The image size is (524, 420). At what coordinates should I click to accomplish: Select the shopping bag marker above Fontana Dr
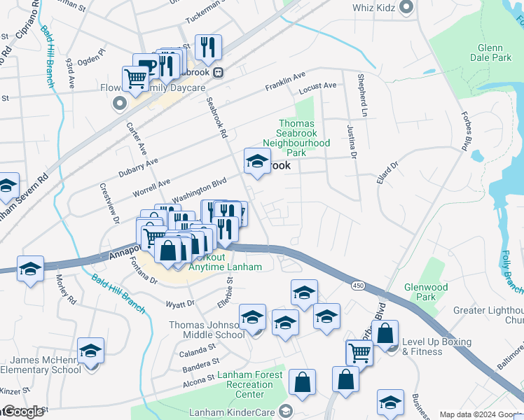click(167, 251)
